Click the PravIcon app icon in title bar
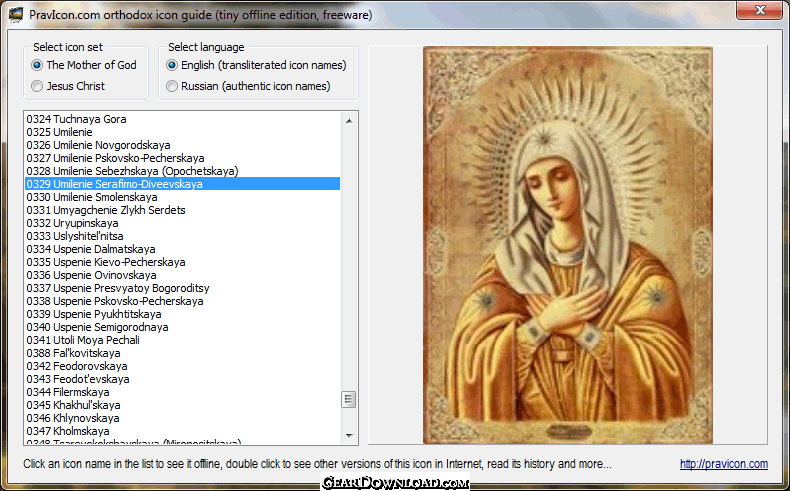 point(16,15)
